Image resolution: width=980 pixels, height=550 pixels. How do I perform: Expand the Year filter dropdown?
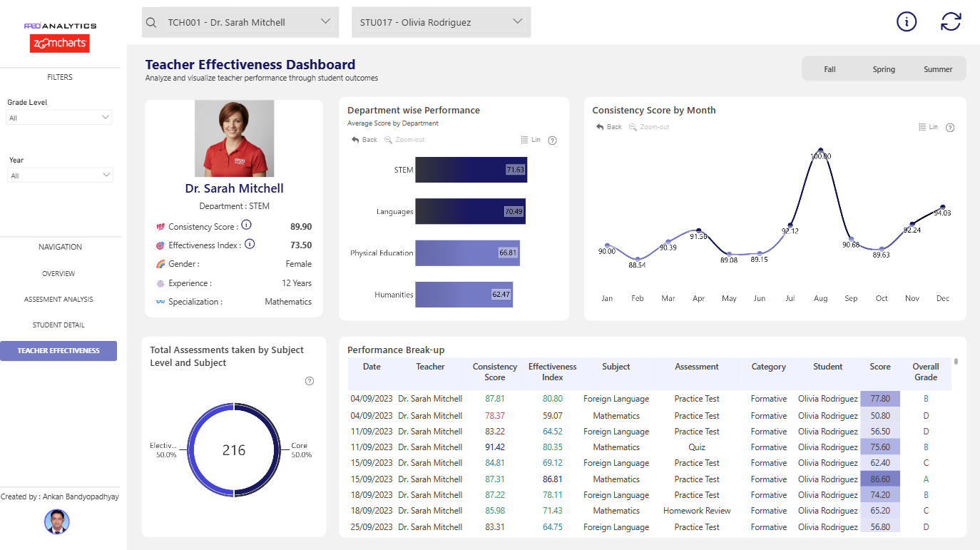click(x=60, y=175)
